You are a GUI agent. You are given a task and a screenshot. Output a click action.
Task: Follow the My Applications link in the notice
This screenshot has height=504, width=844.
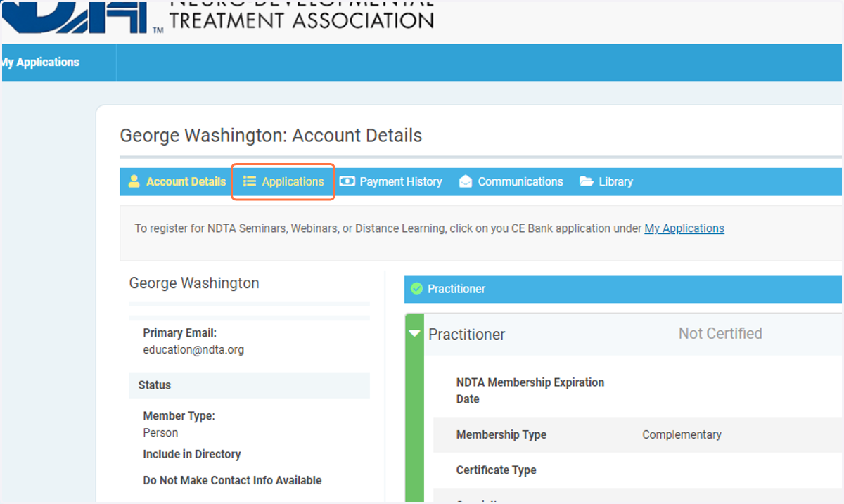pos(684,228)
